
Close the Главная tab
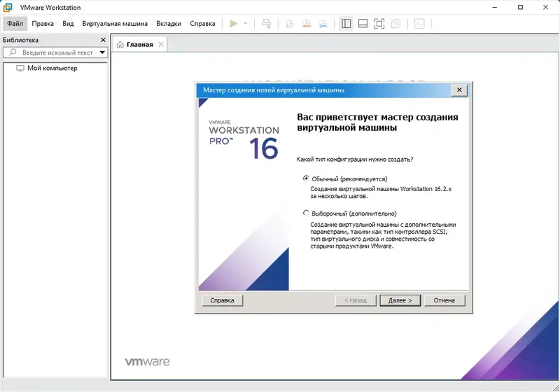(161, 44)
